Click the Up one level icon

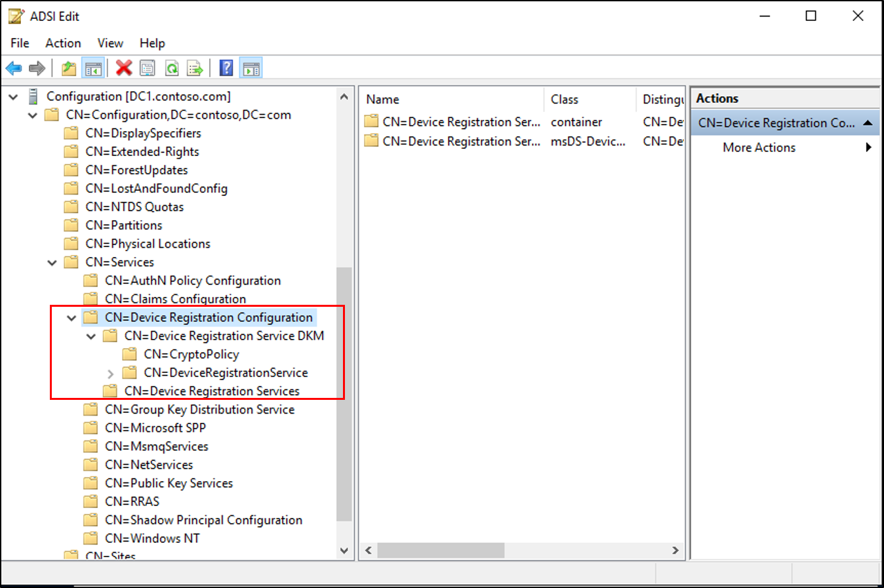point(68,68)
